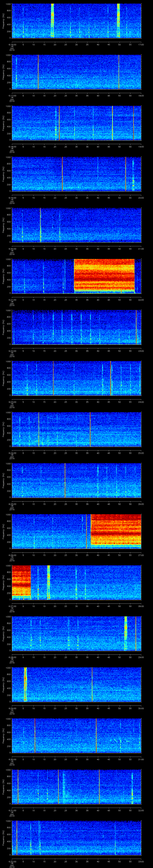Click the "27:00" end time label
153x868 pixels.
coord(141,555)
